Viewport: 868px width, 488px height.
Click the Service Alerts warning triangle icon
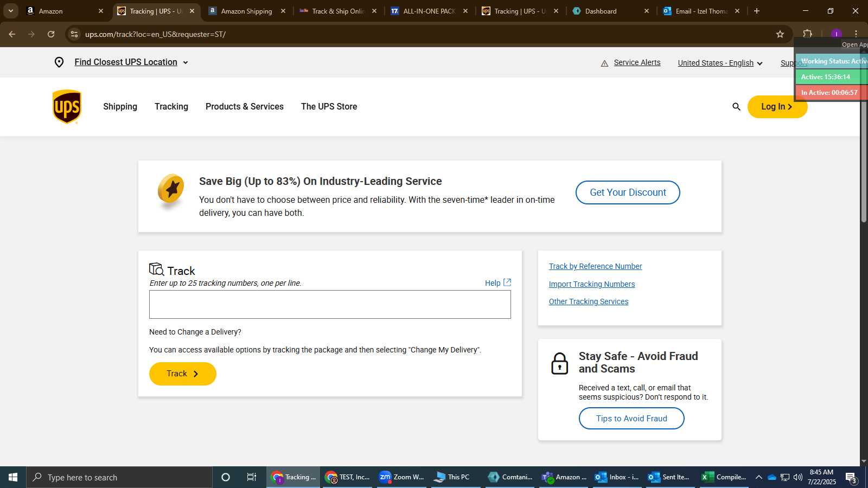coord(604,63)
